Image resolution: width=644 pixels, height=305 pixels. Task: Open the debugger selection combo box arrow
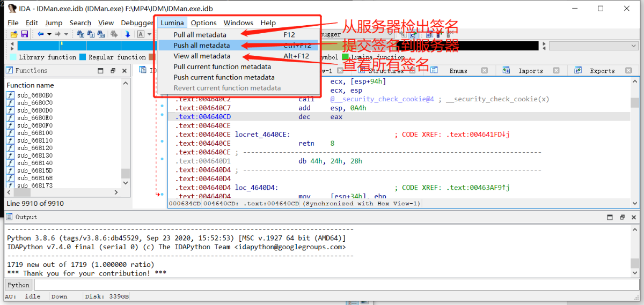click(391, 34)
